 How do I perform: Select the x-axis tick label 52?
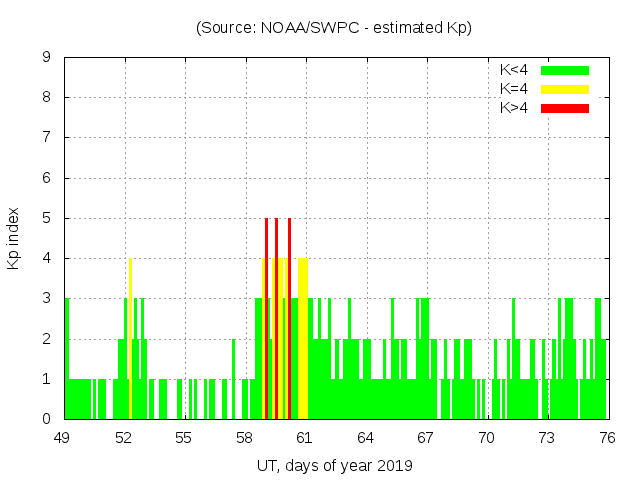124,438
